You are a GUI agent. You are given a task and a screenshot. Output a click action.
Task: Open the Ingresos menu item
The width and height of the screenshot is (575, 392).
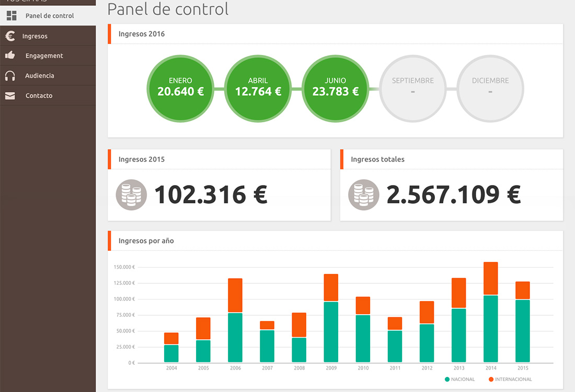(x=35, y=36)
